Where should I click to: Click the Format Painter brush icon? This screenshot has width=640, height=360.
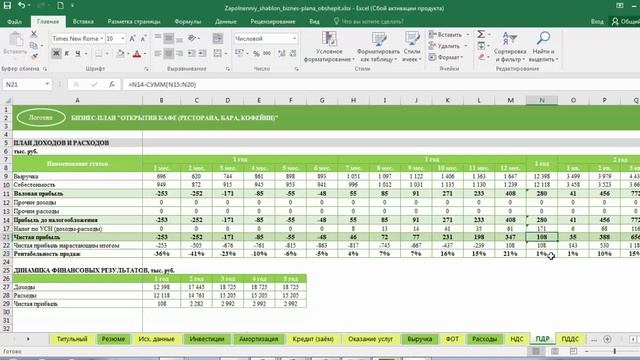point(34,56)
